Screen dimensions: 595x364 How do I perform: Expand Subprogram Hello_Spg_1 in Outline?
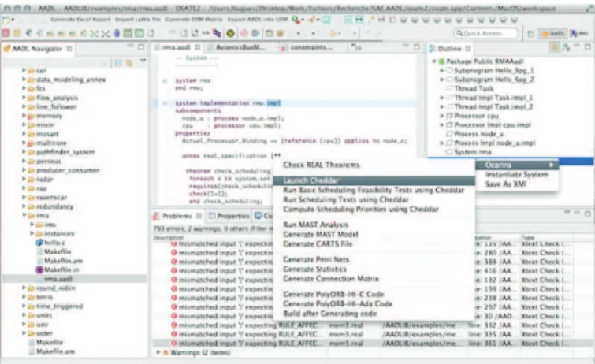pos(441,70)
